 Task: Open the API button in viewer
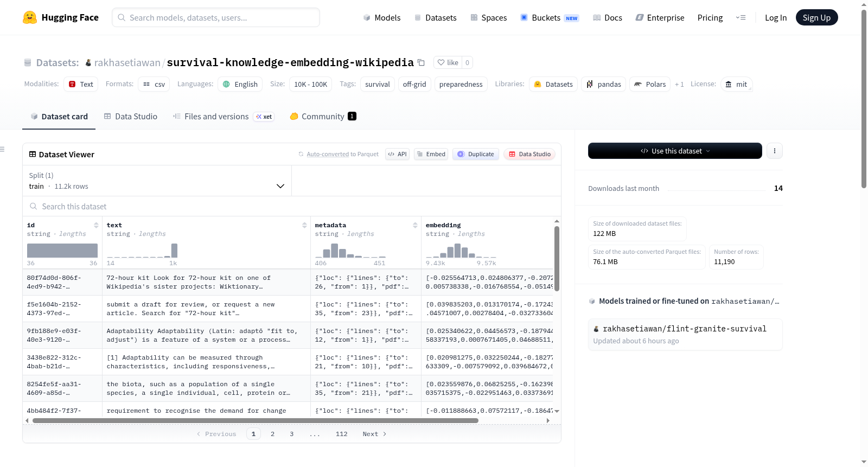coord(397,154)
